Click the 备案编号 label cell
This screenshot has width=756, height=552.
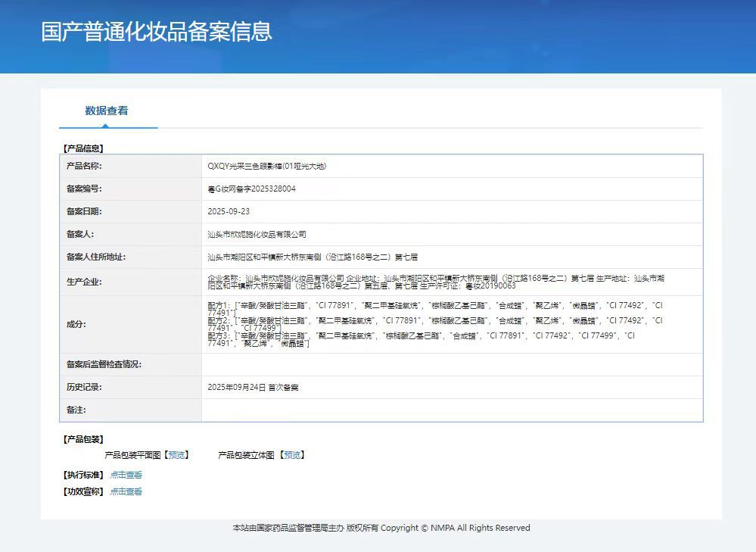coord(131,189)
